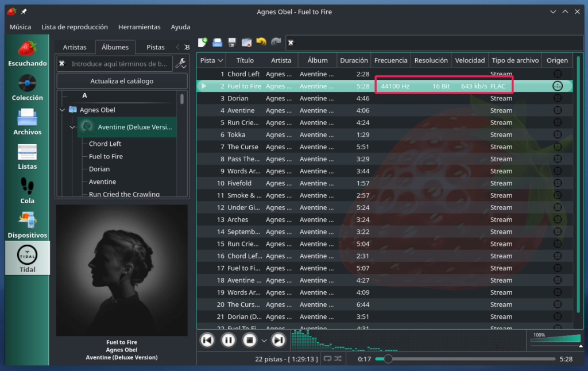The image size is (588, 371).
Task: Sort by the Título column header
Action: click(245, 60)
